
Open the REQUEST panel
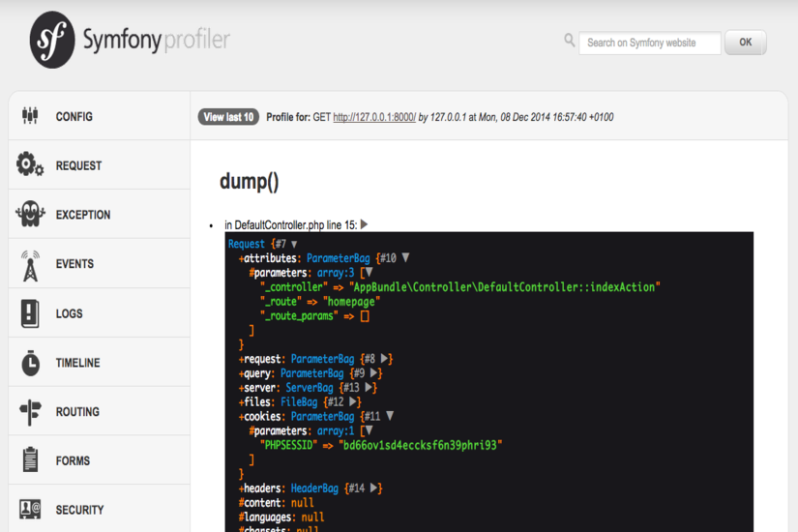click(100, 165)
